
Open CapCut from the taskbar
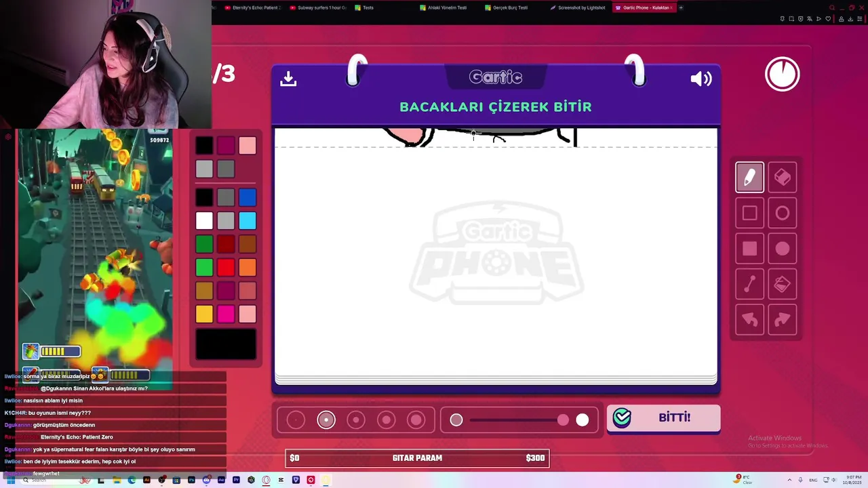281,480
